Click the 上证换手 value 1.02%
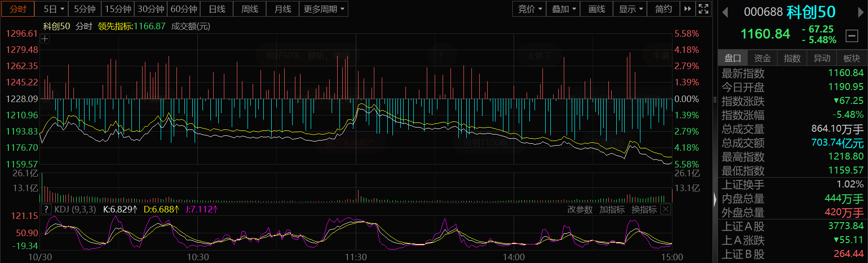Image resolution: width=868 pixels, height=263 pixels. [x=850, y=184]
